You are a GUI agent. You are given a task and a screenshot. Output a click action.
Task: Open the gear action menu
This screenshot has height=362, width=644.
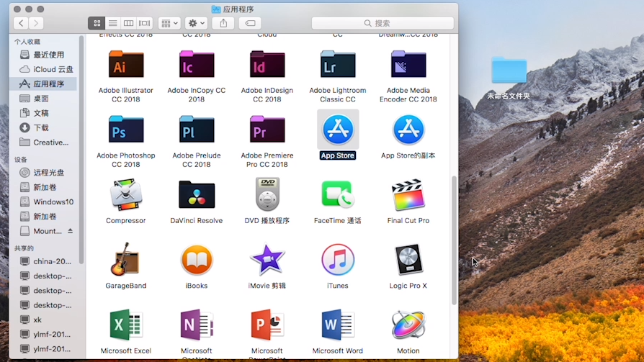[197, 24]
